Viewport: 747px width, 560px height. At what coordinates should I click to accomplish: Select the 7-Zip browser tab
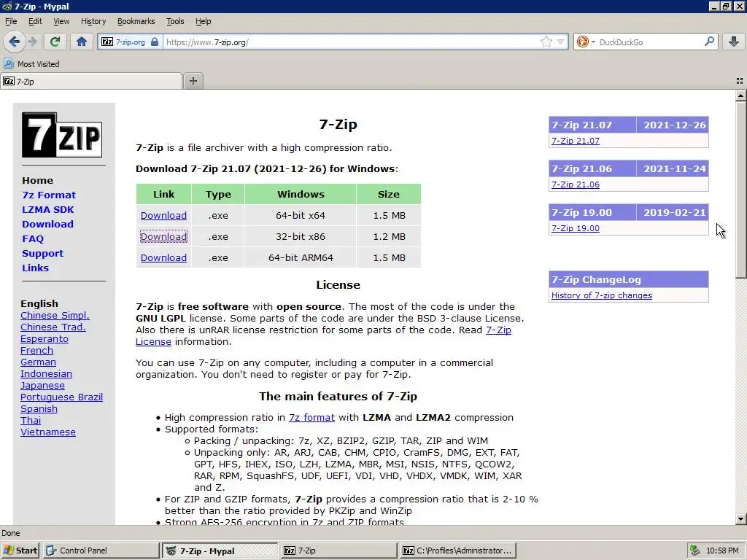[91, 82]
